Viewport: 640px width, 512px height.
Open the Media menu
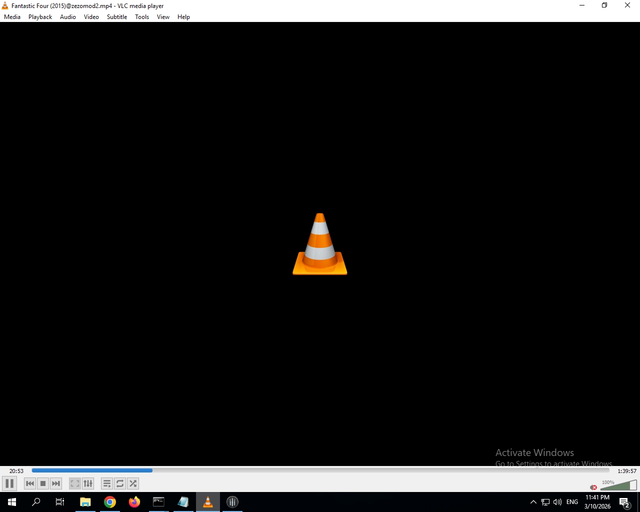[12, 17]
